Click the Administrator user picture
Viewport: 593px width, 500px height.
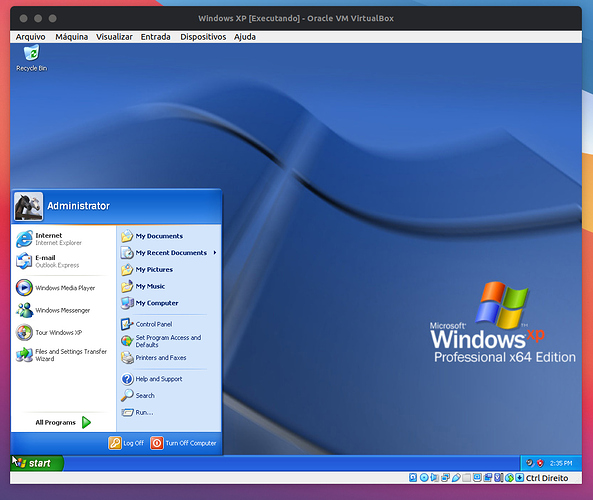coord(28,206)
